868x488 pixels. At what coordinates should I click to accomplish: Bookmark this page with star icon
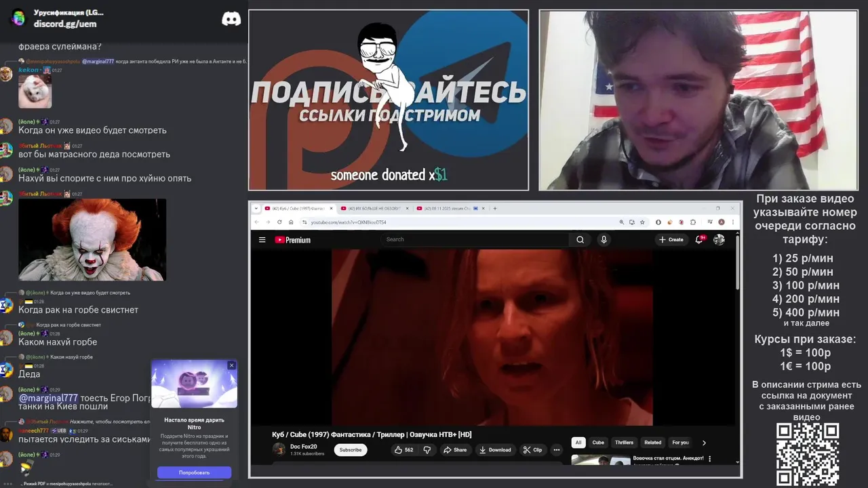pyautogui.click(x=642, y=222)
